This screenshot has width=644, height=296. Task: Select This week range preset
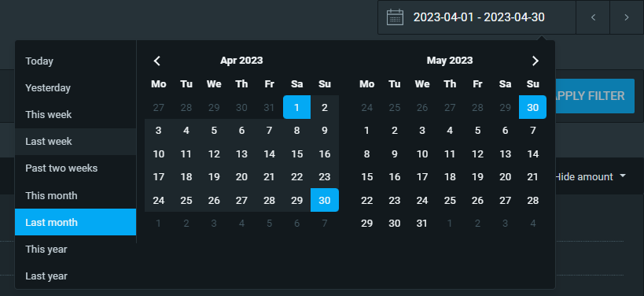75,115
